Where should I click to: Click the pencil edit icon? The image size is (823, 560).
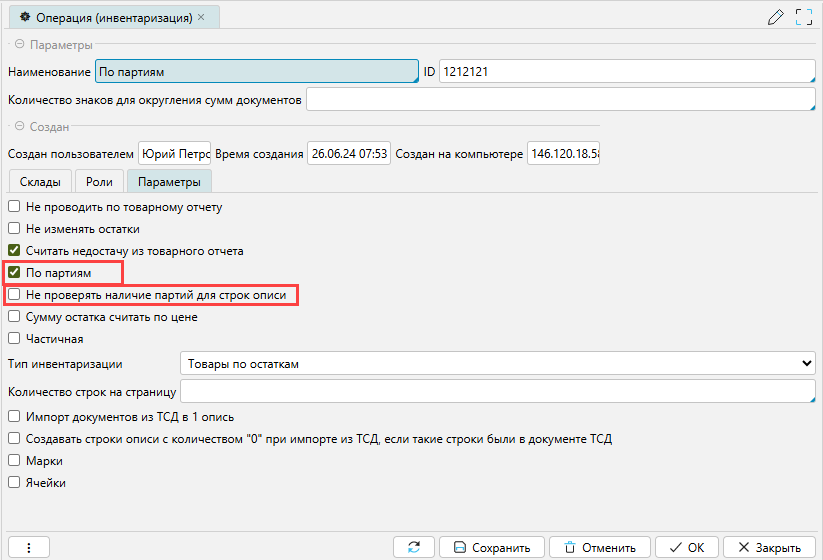click(x=774, y=17)
